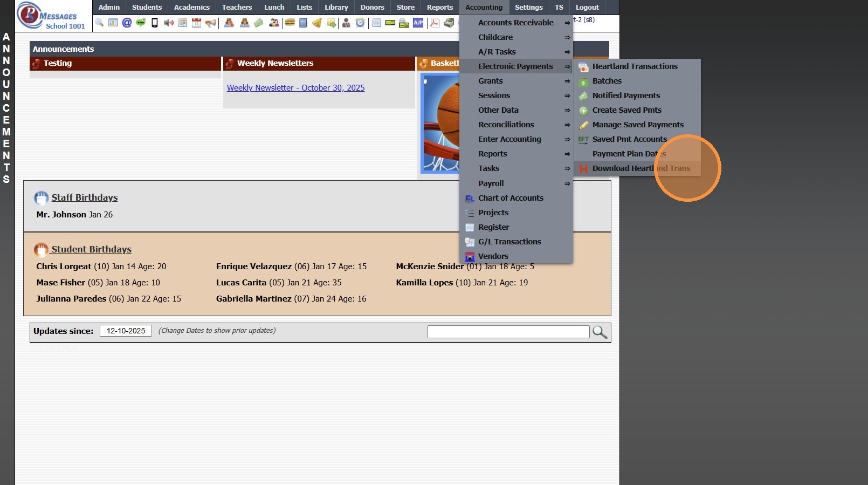Viewport: 868px width, 485px height.
Task: Click the green speech bubble chat icon
Action: click(x=141, y=23)
